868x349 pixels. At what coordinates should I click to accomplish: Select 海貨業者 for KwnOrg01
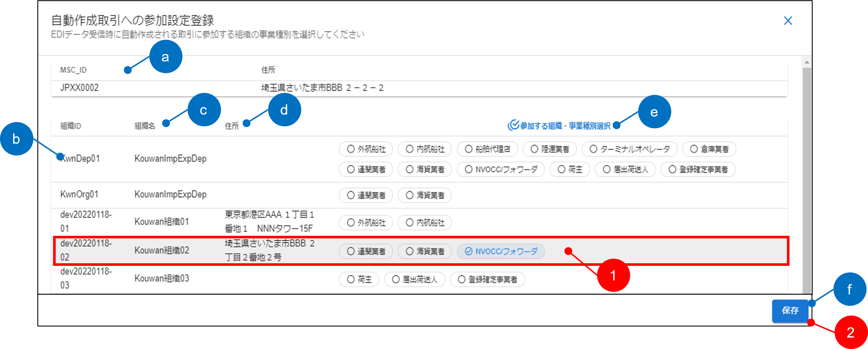pos(425,195)
